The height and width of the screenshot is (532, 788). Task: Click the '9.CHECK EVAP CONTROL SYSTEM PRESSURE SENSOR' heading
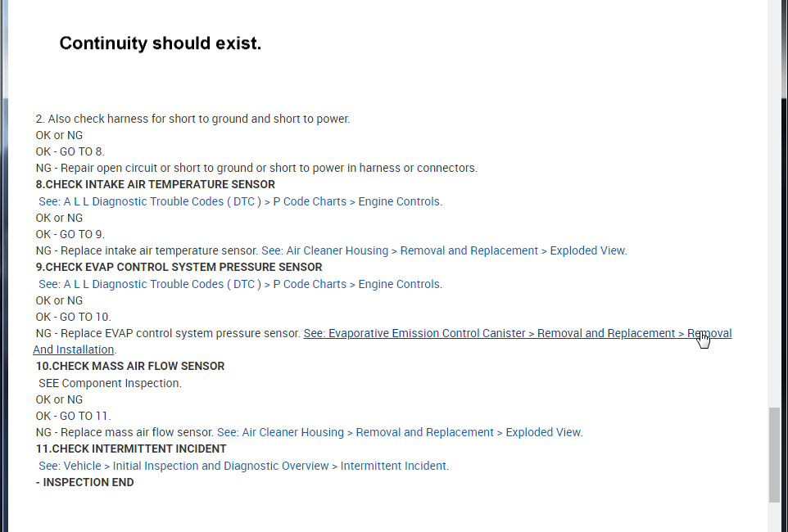pos(179,267)
